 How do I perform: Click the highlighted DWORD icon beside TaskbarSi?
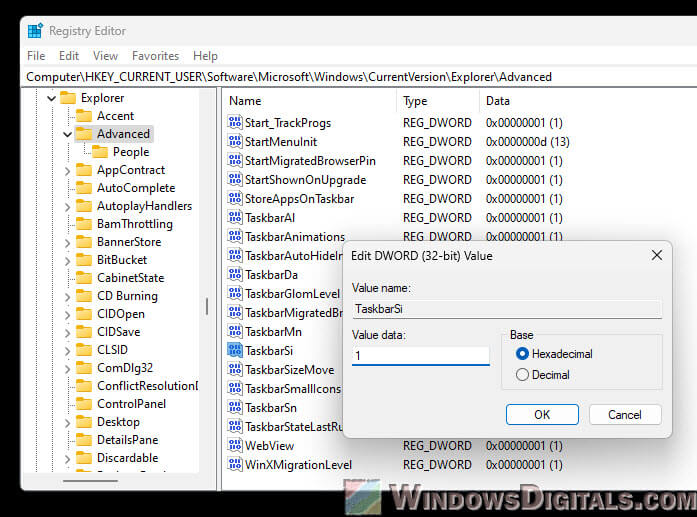[x=235, y=351]
